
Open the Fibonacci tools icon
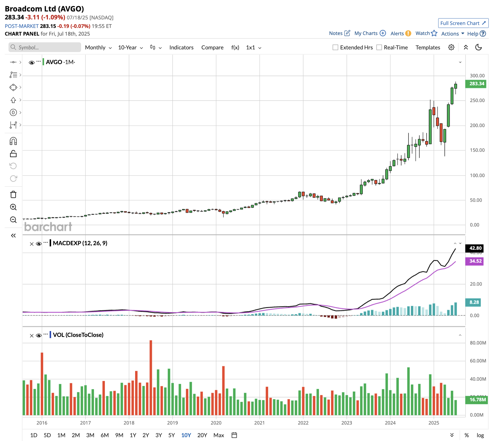pyautogui.click(x=13, y=75)
